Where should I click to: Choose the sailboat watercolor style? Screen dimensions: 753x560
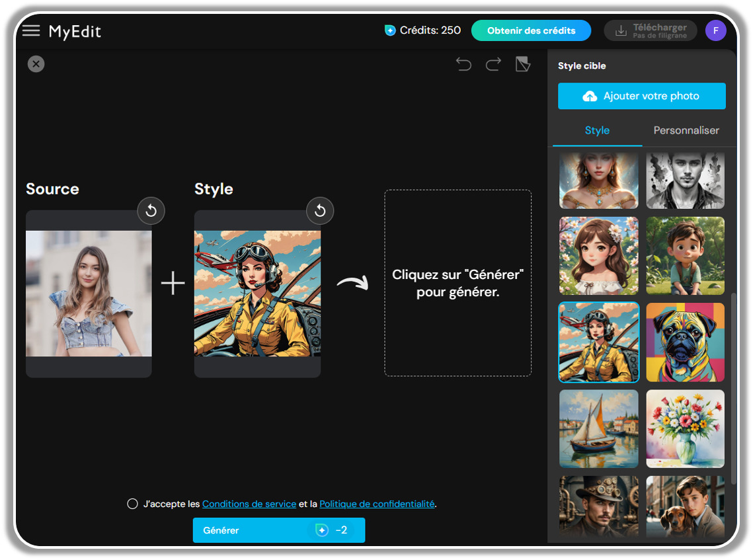pyautogui.click(x=598, y=428)
